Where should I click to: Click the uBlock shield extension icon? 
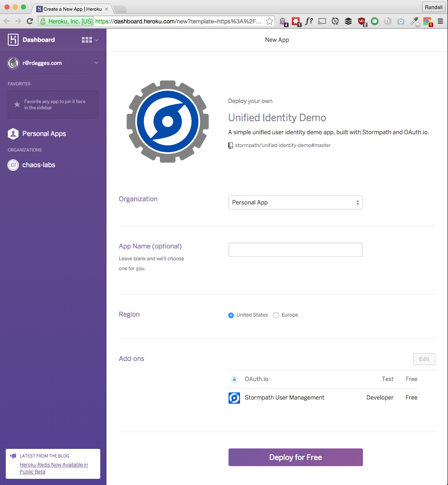pyautogui.click(x=362, y=22)
